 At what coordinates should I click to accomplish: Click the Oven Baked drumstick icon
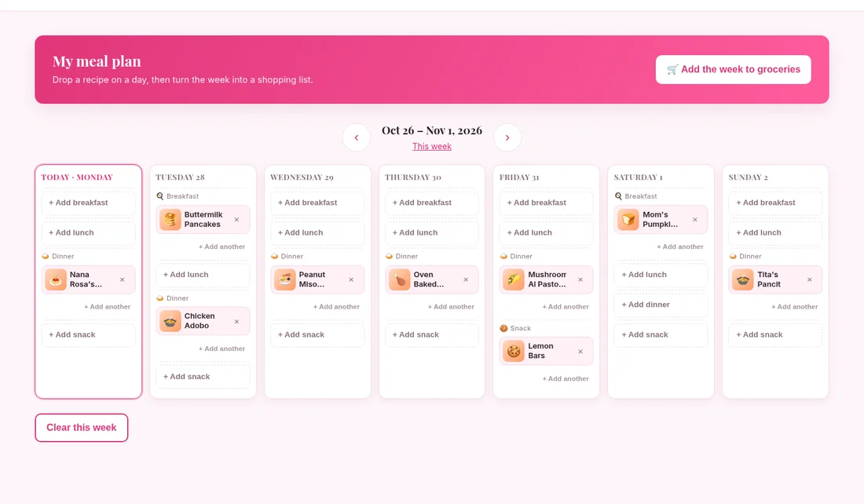pos(400,279)
